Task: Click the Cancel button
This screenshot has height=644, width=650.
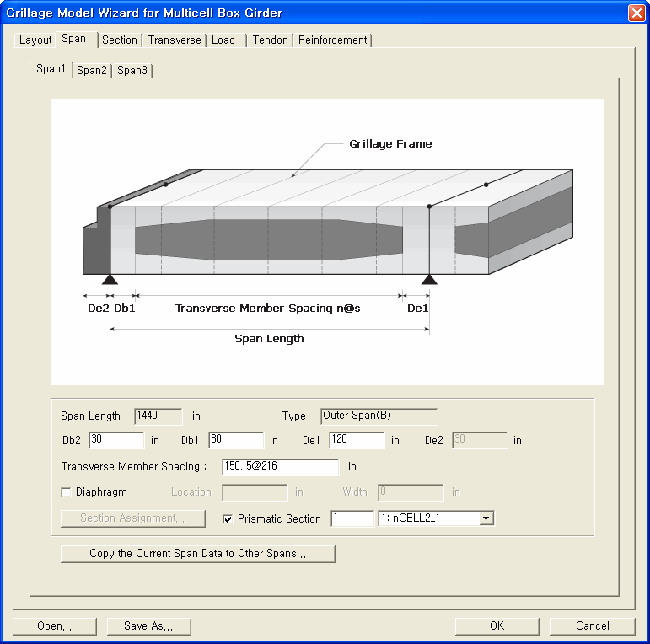Action: 593,626
